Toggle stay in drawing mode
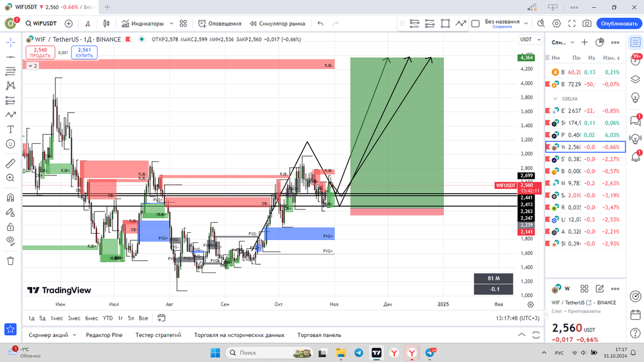 click(10, 212)
